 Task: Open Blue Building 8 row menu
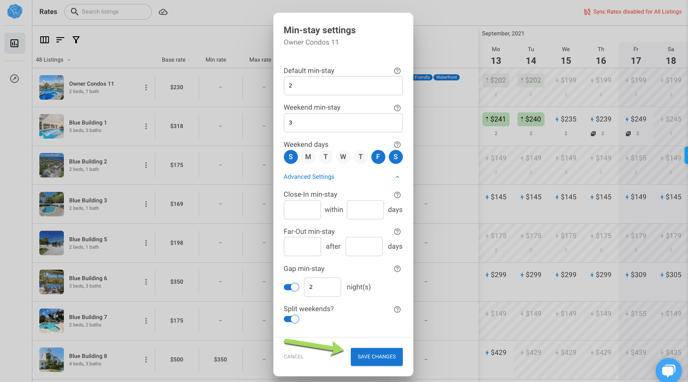coord(146,360)
